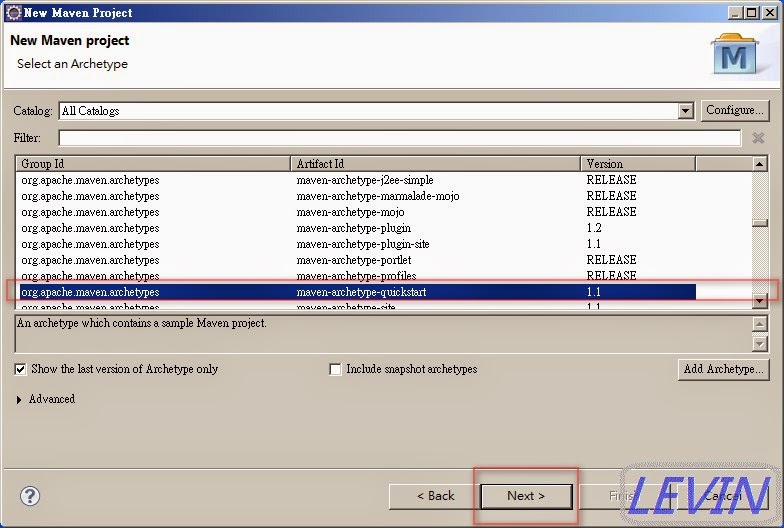Screen dimensions: 784x528
Task: Click description box scroll down arrow
Action: coord(760,344)
